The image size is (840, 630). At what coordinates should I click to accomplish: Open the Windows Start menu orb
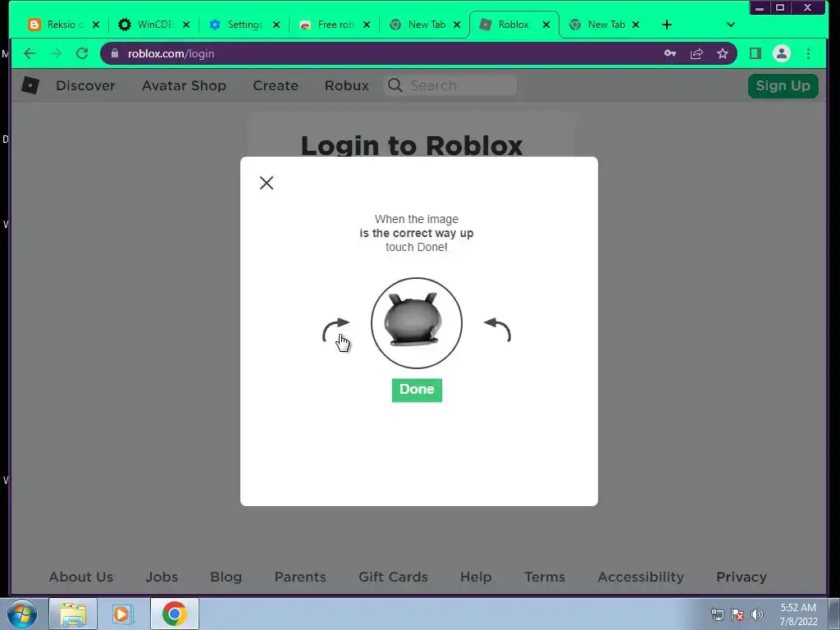[x=22, y=614]
